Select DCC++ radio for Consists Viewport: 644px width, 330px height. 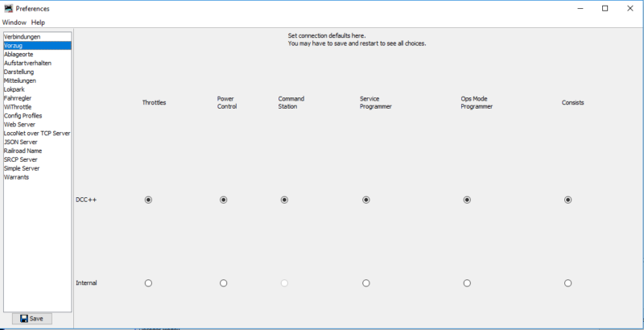point(568,200)
